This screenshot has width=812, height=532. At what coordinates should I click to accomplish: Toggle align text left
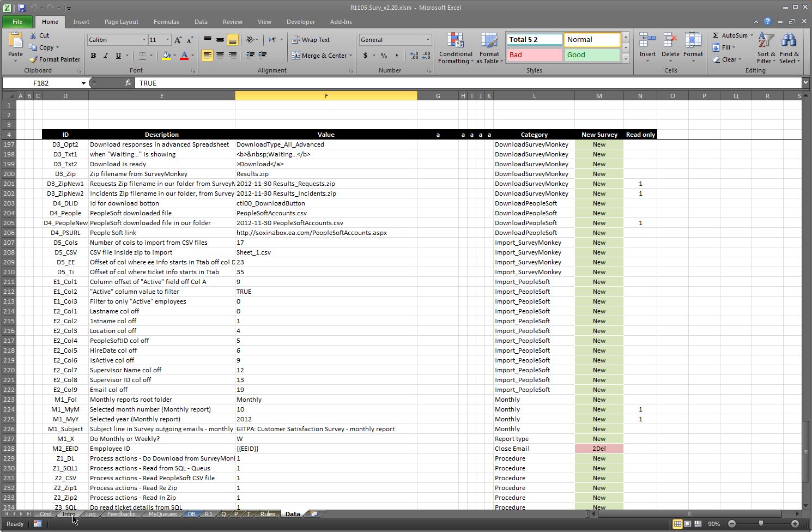(x=208, y=56)
